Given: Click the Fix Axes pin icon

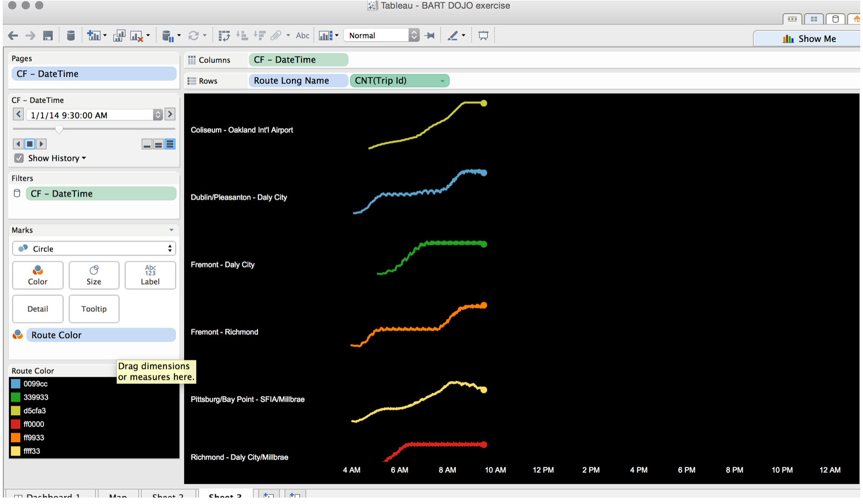Looking at the screenshot, I should click(430, 35).
